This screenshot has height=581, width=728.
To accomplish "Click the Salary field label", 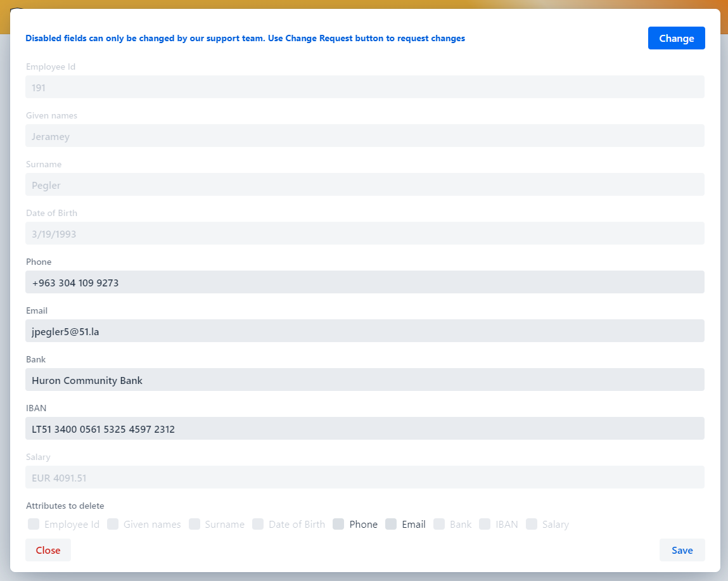I will pos(38,457).
